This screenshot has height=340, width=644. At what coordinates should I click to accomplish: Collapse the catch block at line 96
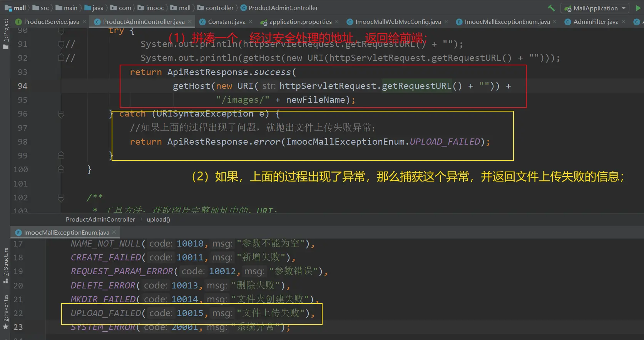[x=61, y=114]
